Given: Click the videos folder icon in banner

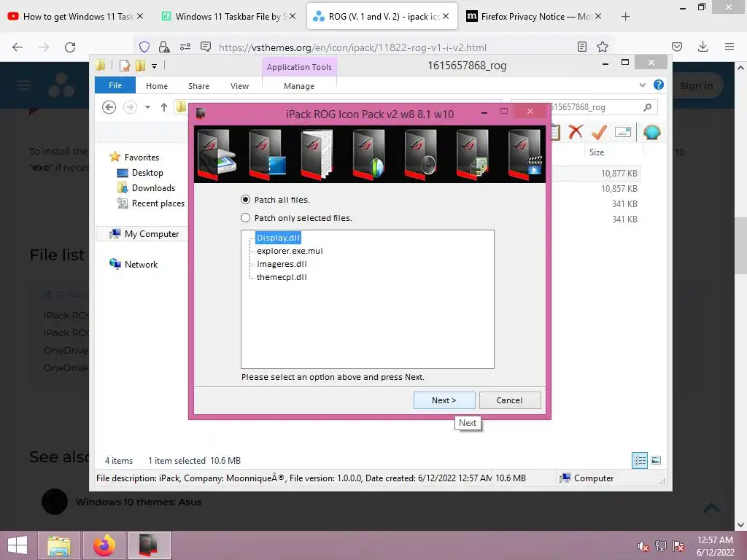Looking at the screenshot, I should point(525,155).
